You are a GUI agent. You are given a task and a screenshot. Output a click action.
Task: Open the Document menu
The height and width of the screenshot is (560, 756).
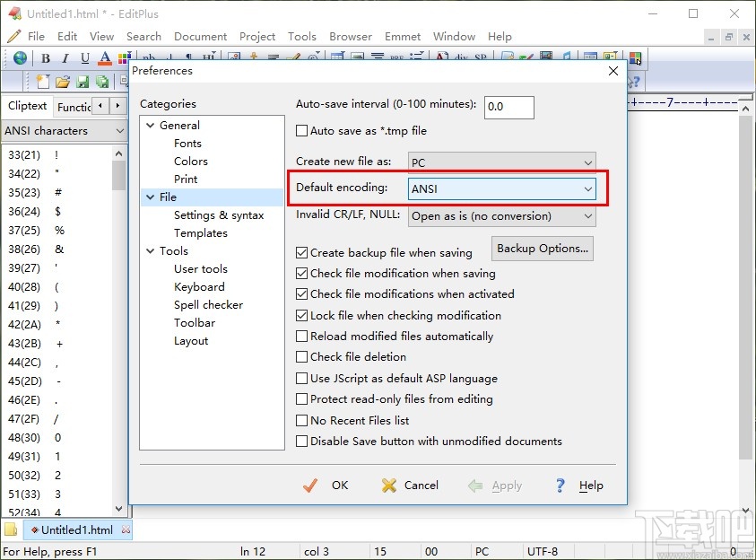pos(200,37)
